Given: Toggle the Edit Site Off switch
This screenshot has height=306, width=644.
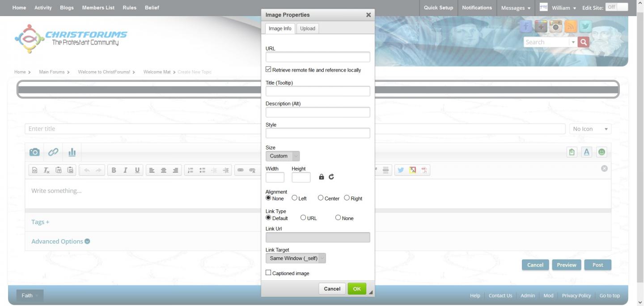Looking at the screenshot, I should 617,7.
